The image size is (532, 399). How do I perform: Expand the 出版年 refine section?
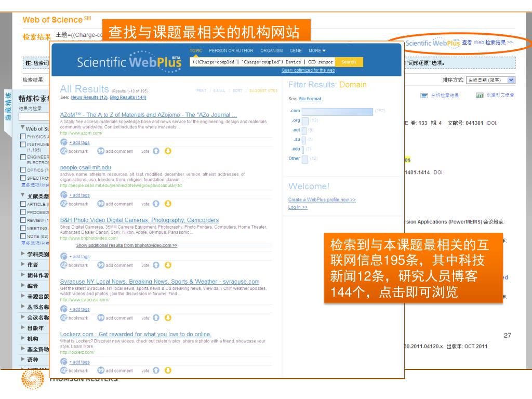22,327
